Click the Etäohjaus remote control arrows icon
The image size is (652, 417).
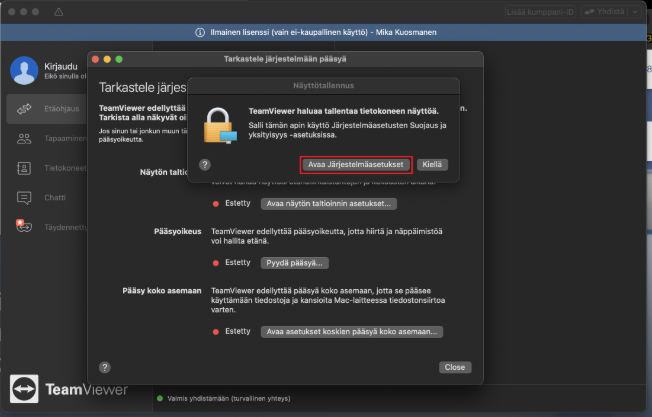pyautogui.click(x=23, y=108)
